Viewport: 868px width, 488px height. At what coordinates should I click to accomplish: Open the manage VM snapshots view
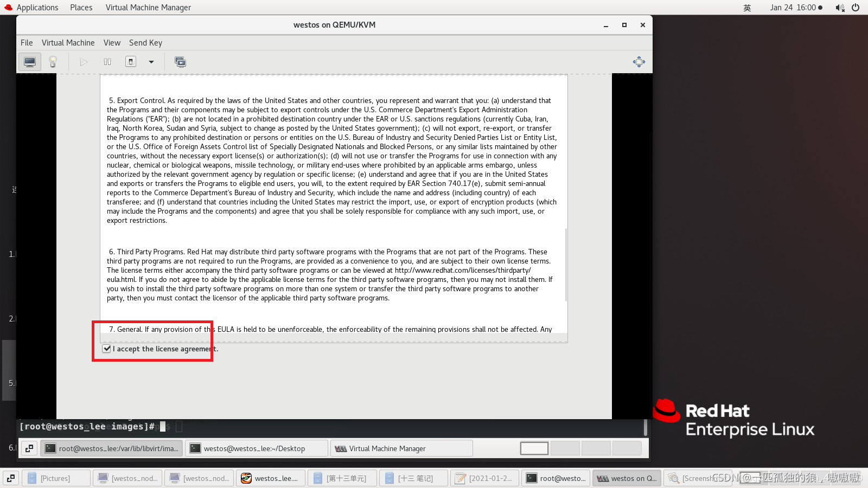point(180,62)
